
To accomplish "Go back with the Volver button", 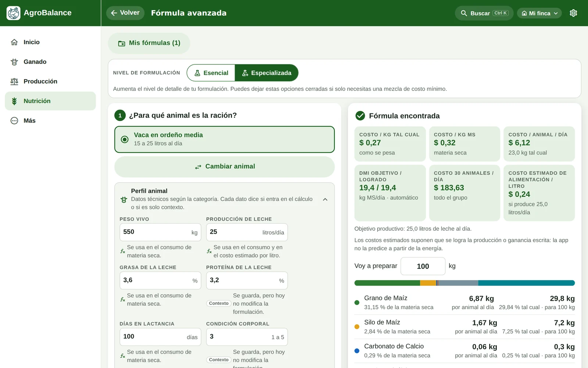I will 125,13.
